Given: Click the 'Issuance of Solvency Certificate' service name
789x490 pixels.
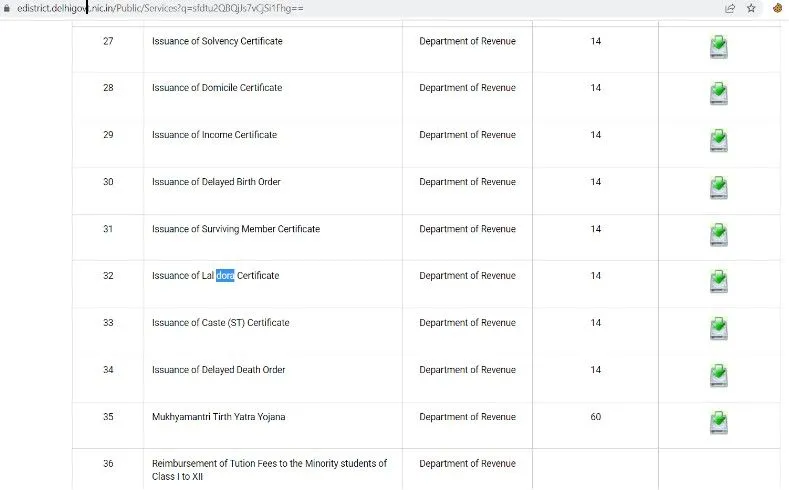Looking at the screenshot, I should [x=217, y=41].
